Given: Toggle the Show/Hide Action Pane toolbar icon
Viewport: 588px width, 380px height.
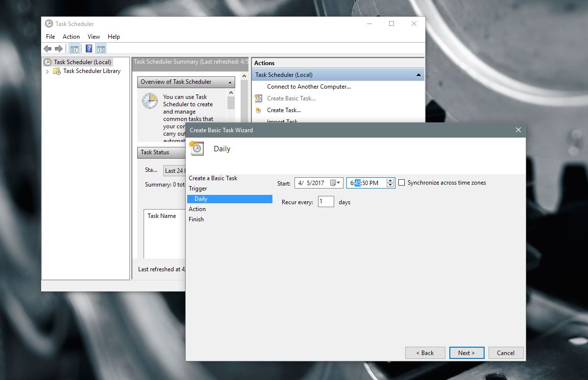Looking at the screenshot, I should (101, 48).
